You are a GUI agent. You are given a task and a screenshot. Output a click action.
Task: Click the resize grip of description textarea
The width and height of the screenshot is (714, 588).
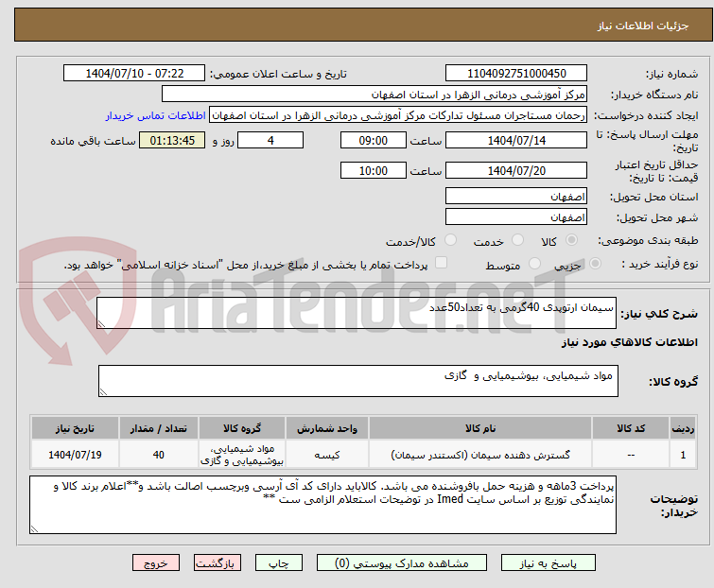(101, 324)
